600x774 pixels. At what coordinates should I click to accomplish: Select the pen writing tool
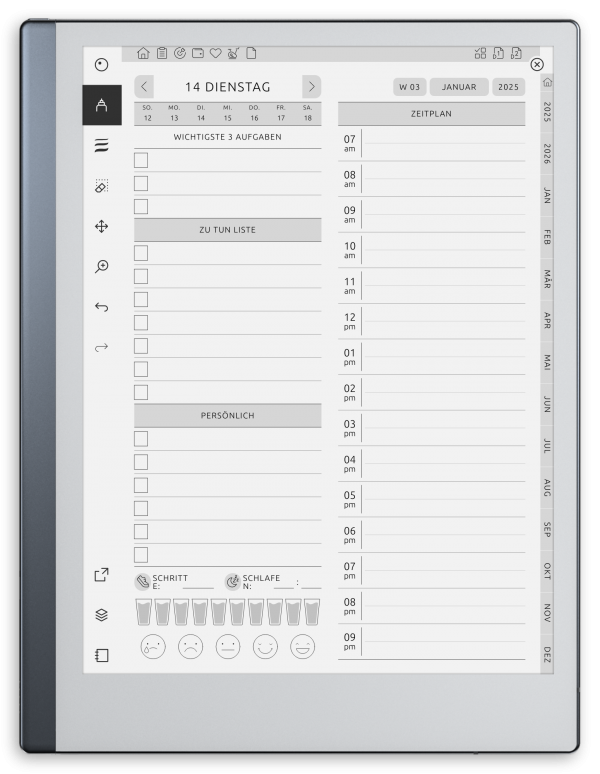point(102,105)
